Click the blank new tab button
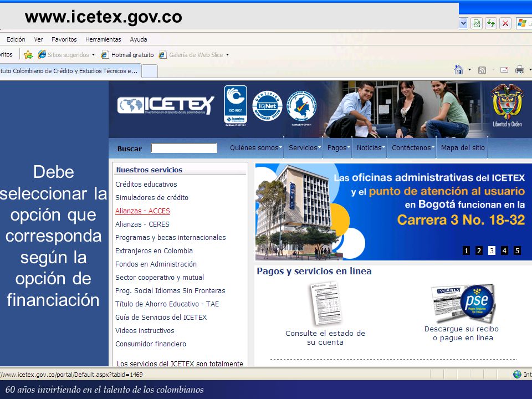This screenshot has width=532, height=399. (x=150, y=71)
